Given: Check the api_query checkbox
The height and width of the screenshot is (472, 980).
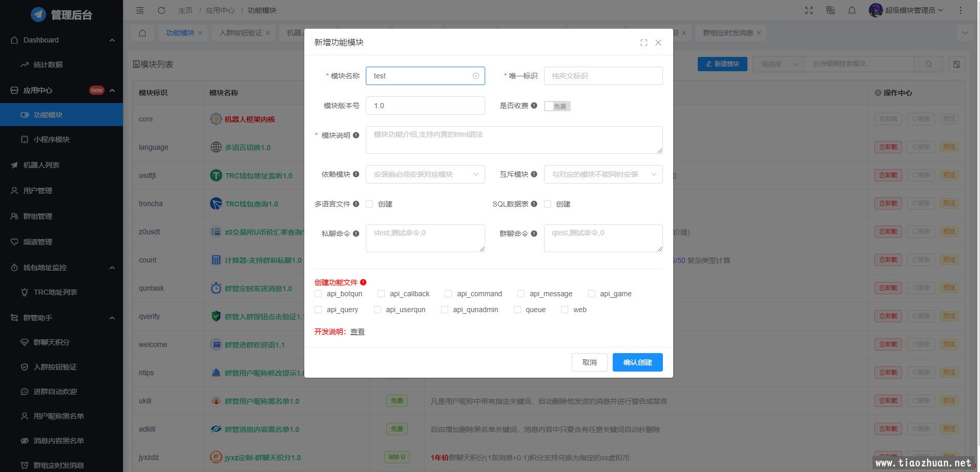Looking at the screenshot, I should pos(318,310).
